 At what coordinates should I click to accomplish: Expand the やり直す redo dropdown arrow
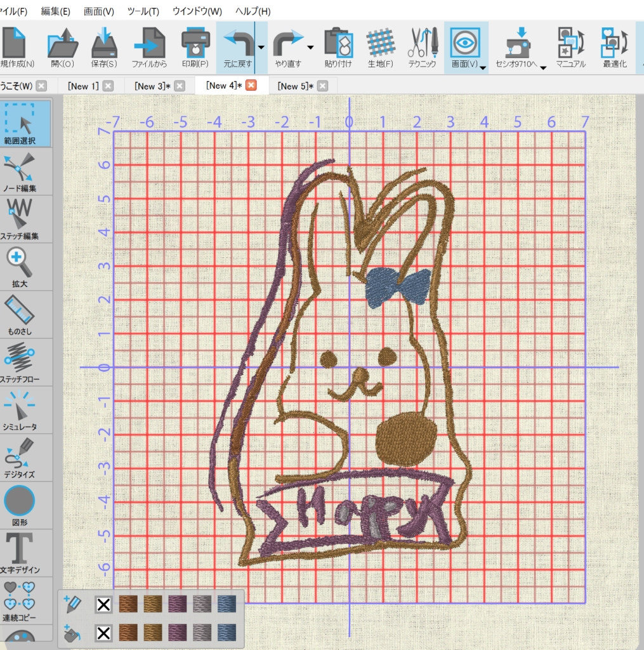click(310, 48)
